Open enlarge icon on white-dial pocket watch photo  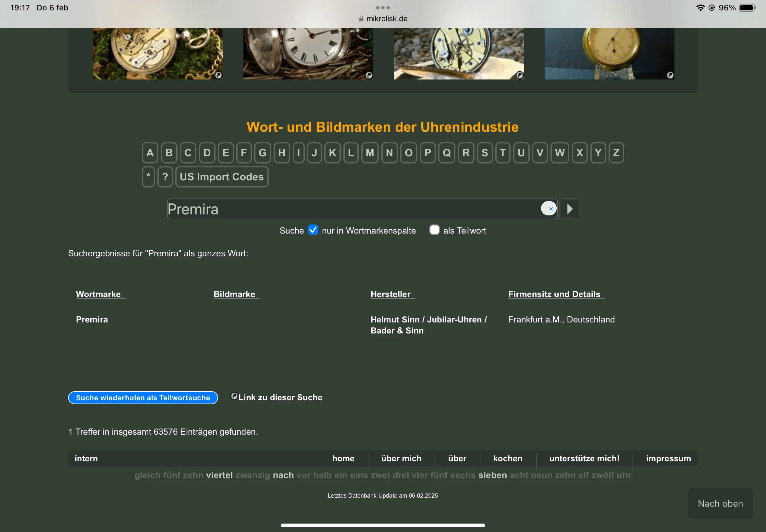pyautogui.click(x=369, y=75)
